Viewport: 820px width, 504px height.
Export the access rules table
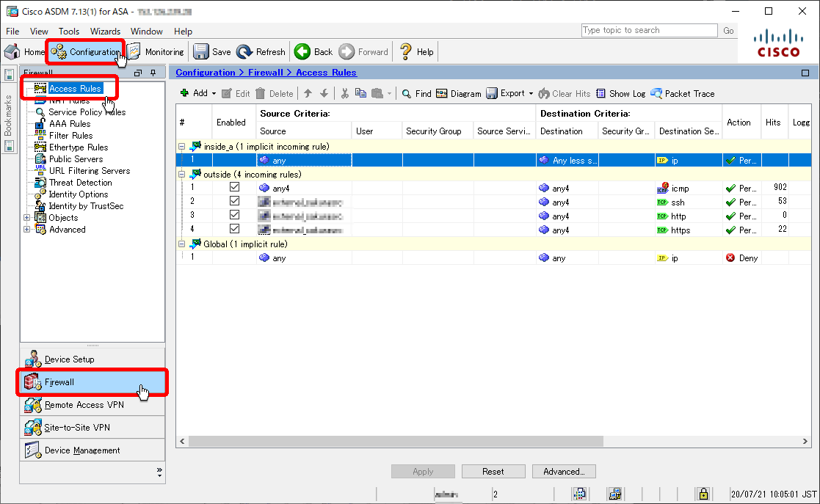[x=505, y=93]
